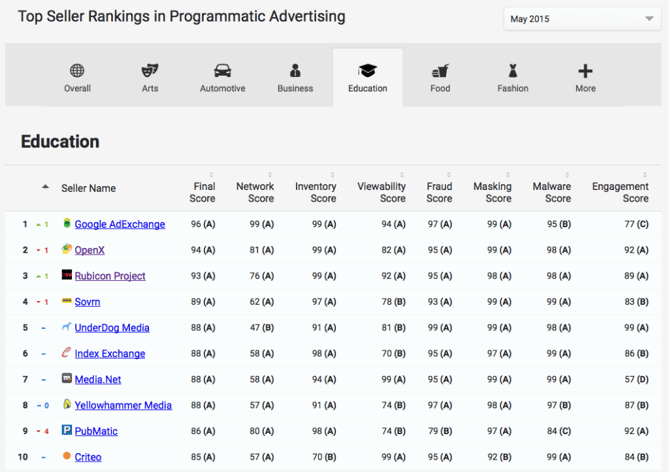Open the Google AdExchange link
This screenshot has width=669, height=472.
point(120,224)
